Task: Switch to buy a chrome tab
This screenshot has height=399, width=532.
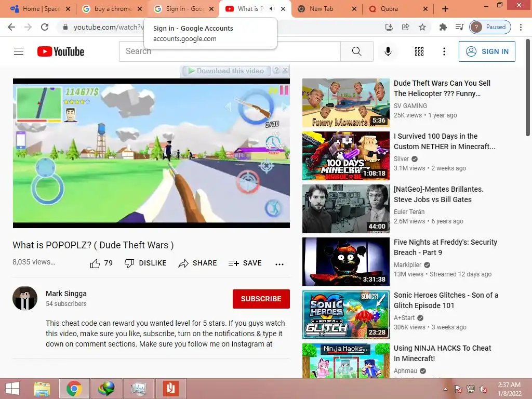Action: pyautogui.click(x=112, y=9)
